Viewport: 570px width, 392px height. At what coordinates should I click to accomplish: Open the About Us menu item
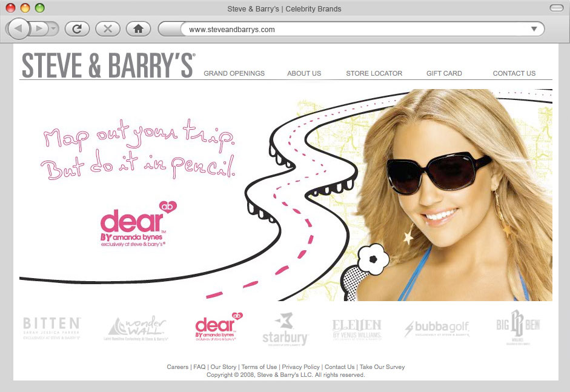304,73
